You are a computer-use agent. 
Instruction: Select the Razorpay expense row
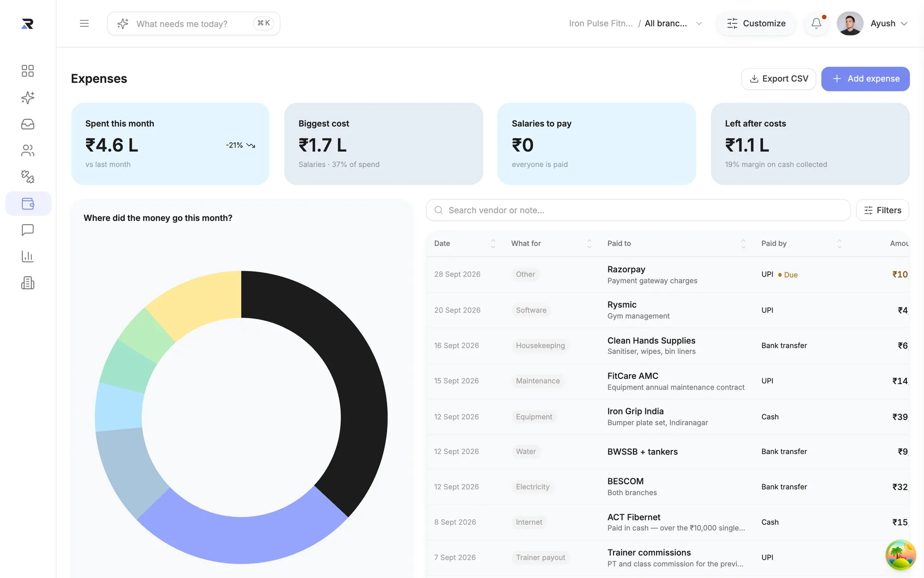click(x=668, y=275)
